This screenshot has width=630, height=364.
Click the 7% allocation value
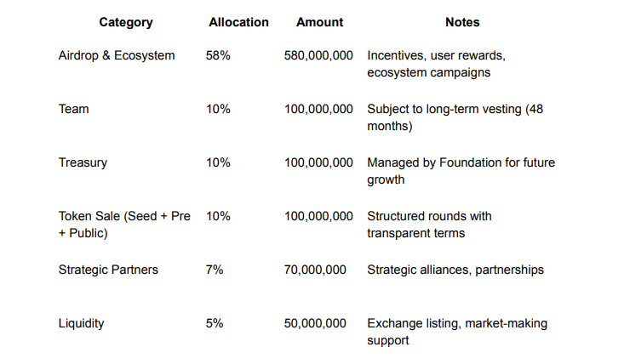pos(215,270)
